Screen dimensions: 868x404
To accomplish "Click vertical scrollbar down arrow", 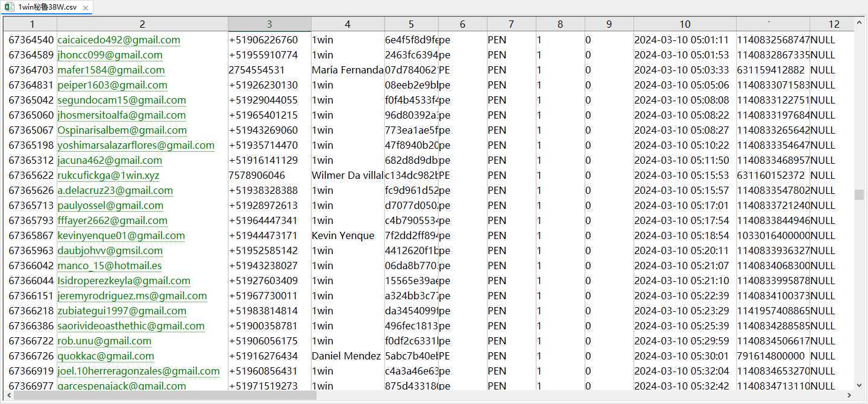I will click(859, 385).
